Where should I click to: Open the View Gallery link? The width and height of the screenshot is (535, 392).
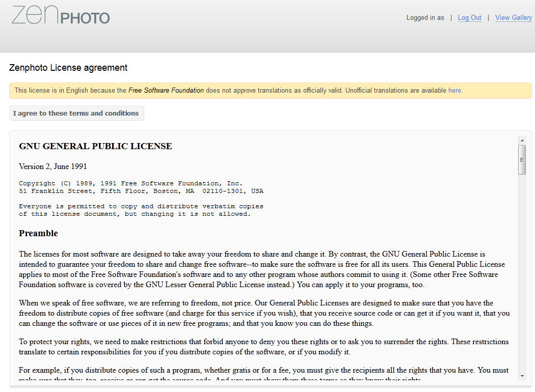pos(514,18)
